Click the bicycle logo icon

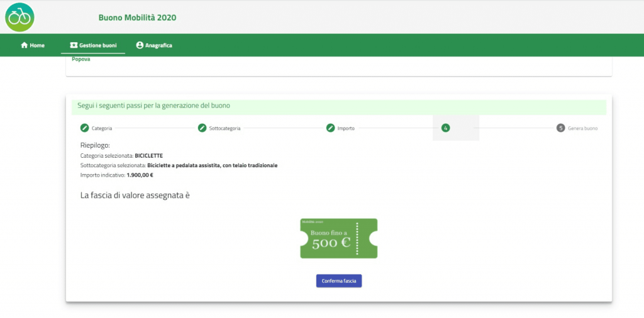[x=19, y=17]
